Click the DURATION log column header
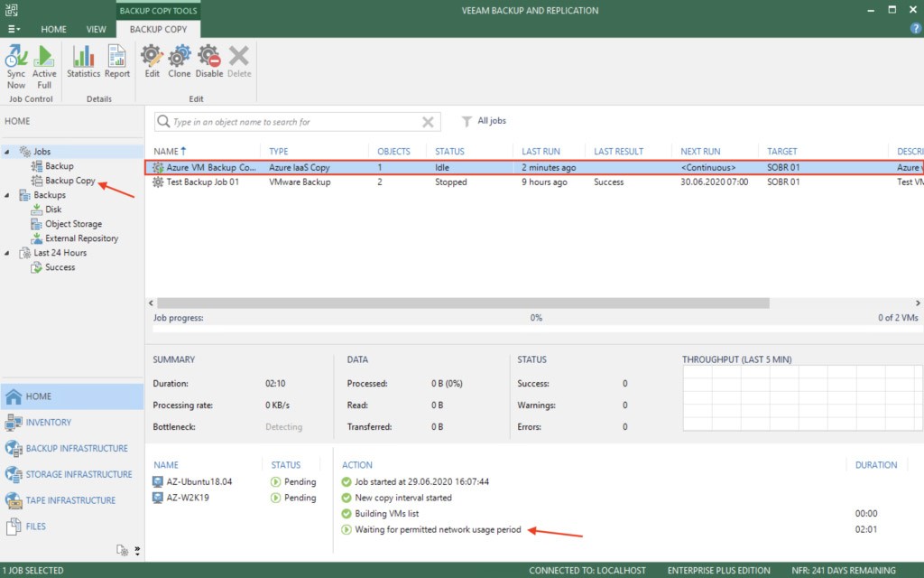The width and height of the screenshot is (924, 578). [875, 465]
